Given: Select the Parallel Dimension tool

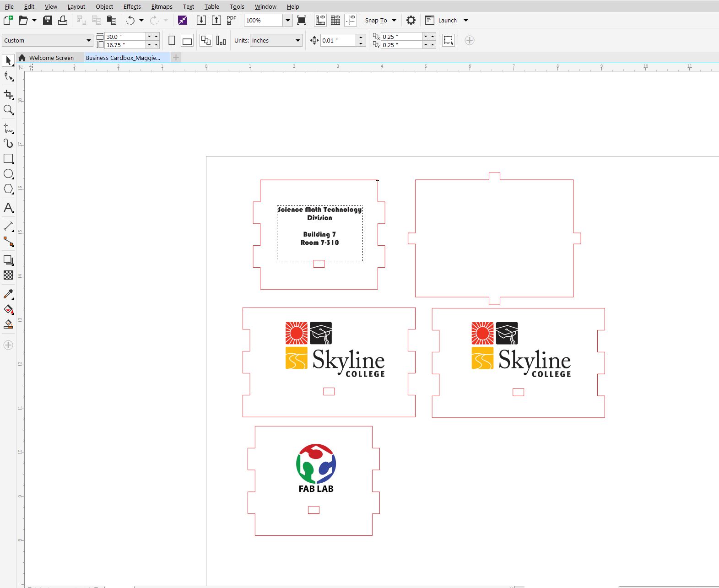Looking at the screenshot, I should pyautogui.click(x=8, y=226).
